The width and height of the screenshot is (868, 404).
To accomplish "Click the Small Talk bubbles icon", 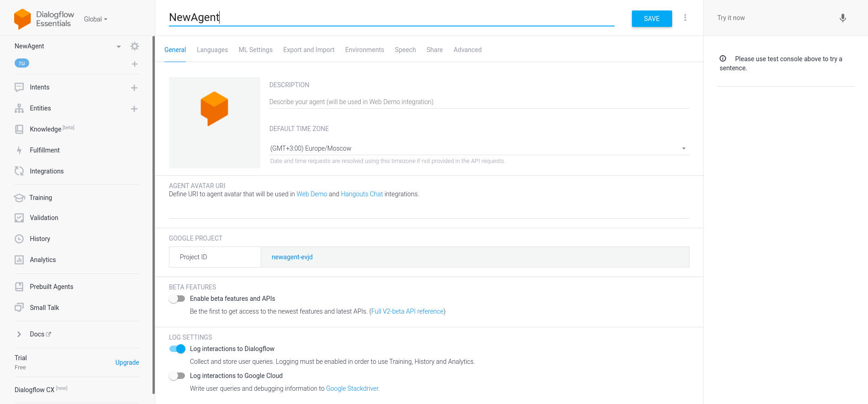I will point(19,308).
